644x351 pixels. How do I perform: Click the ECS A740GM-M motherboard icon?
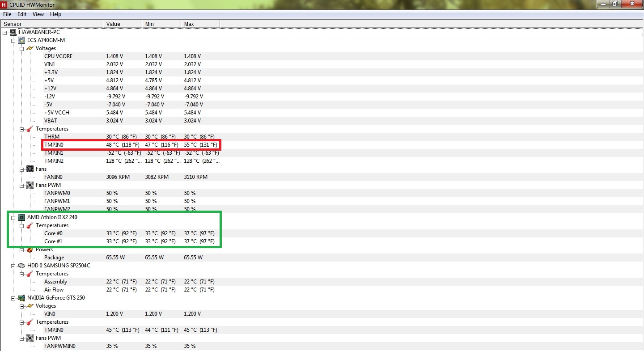21,40
